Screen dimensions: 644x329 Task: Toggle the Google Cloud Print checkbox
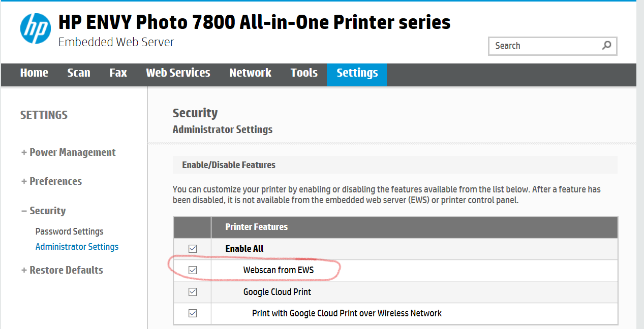coord(193,292)
